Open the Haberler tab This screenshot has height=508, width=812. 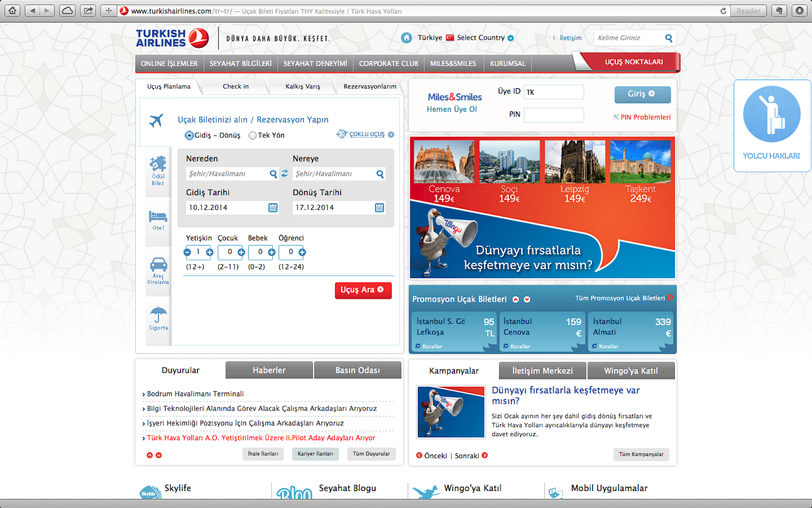click(x=269, y=370)
